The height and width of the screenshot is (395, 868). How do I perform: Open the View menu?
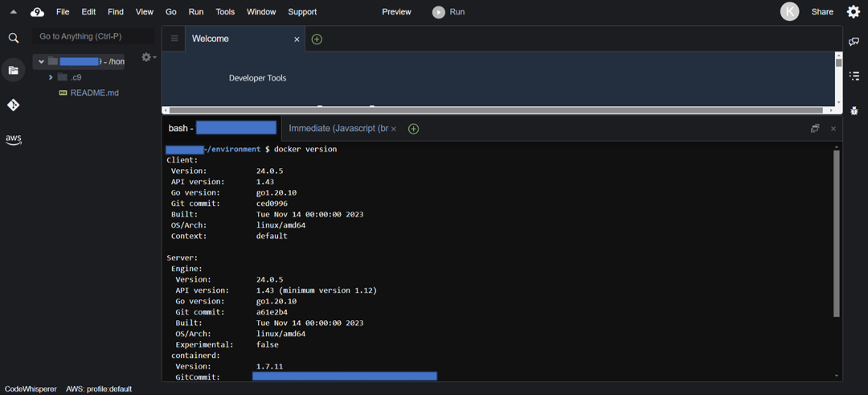pos(145,11)
